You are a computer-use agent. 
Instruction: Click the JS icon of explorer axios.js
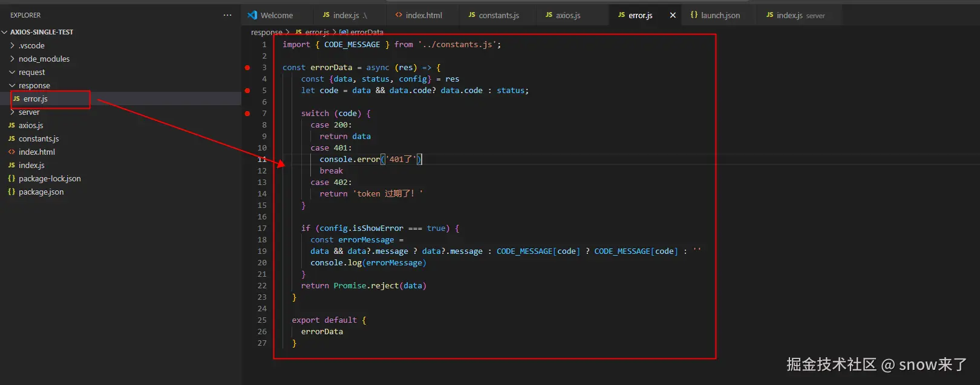11,125
